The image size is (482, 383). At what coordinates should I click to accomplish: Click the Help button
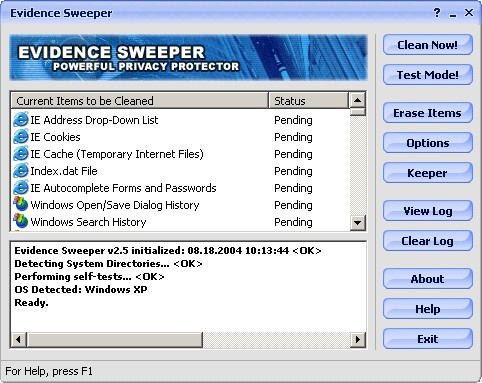[428, 309]
